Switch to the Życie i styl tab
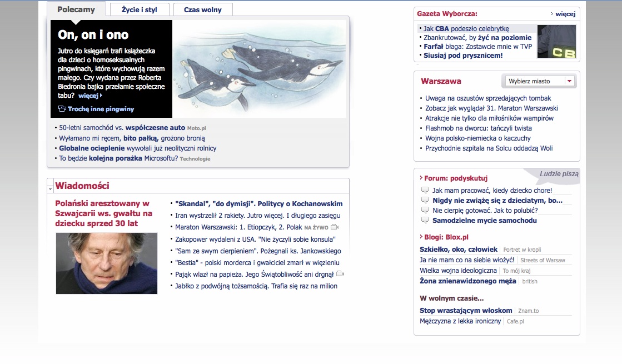Viewport: 622px width, 364px height. pos(139,10)
